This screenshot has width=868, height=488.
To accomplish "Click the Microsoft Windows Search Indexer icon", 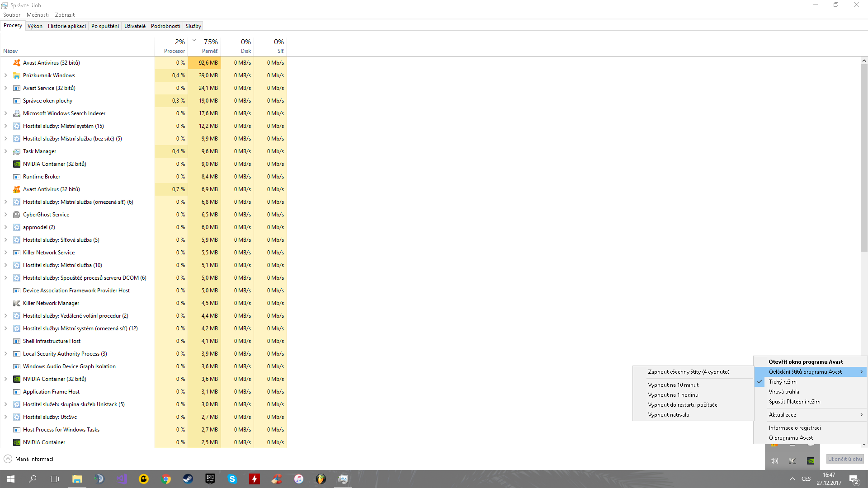I will [17, 113].
